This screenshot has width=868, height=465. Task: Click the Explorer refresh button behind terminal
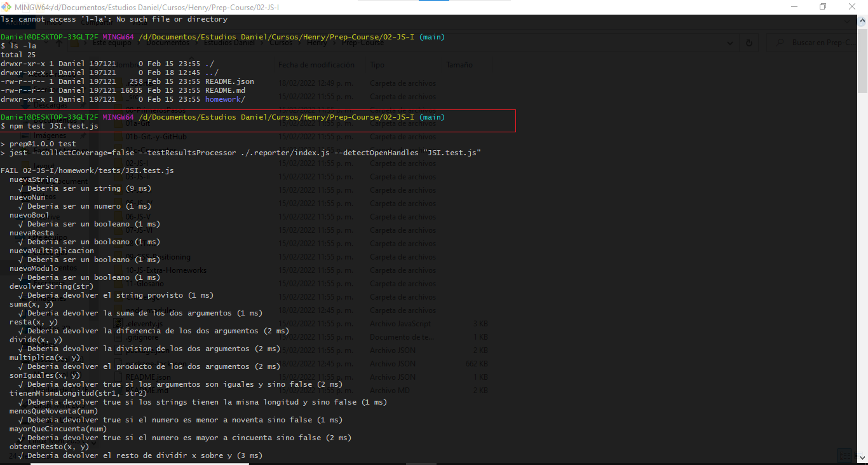click(x=749, y=43)
